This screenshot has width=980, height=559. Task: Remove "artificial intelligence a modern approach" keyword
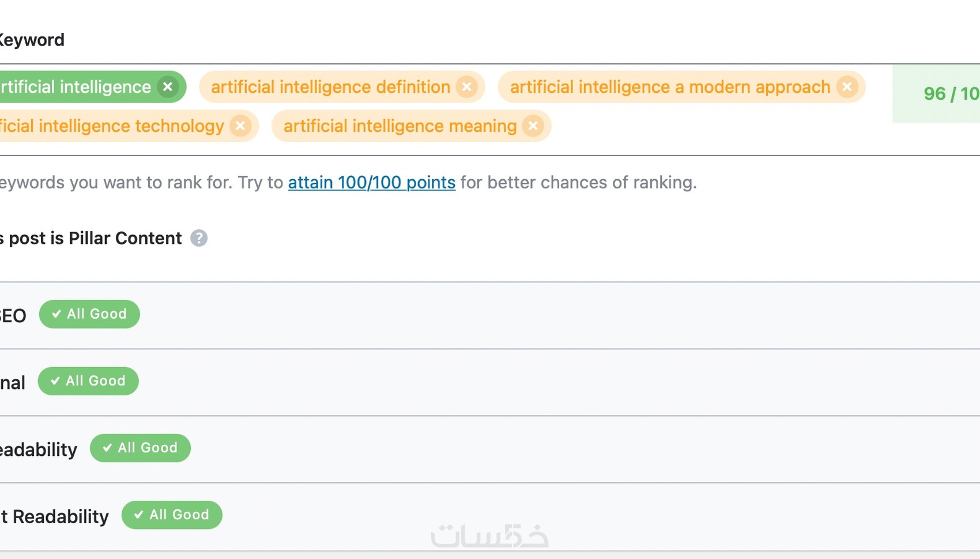tap(847, 87)
